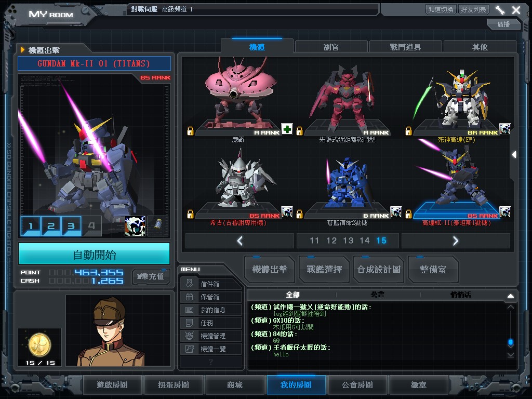Toggle lock icon on 死神高達(EW)
This screenshot has width=532, height=399.
(x=408, y=131)
